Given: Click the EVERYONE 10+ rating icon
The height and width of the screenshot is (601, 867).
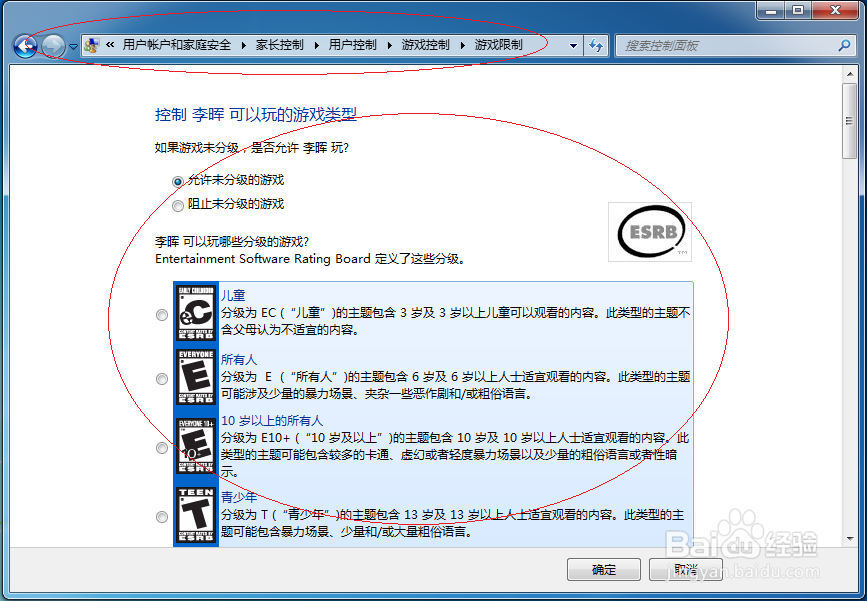Looking at the screenshot, I should coord(195,447).
